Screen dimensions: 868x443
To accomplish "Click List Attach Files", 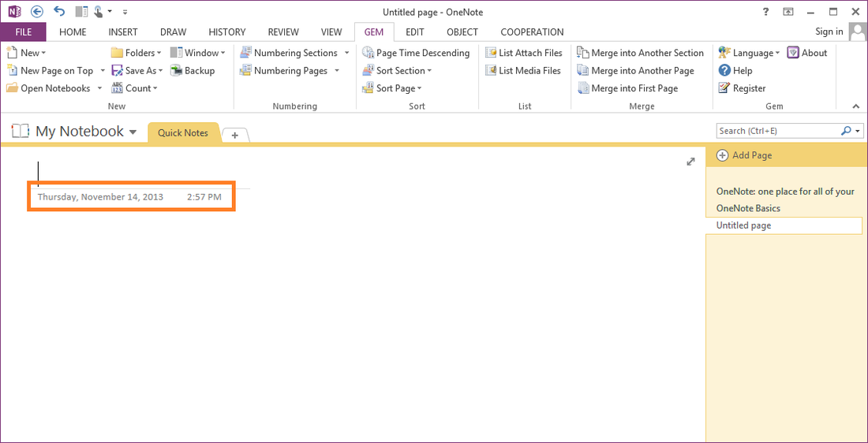I will tap(524, 53).
